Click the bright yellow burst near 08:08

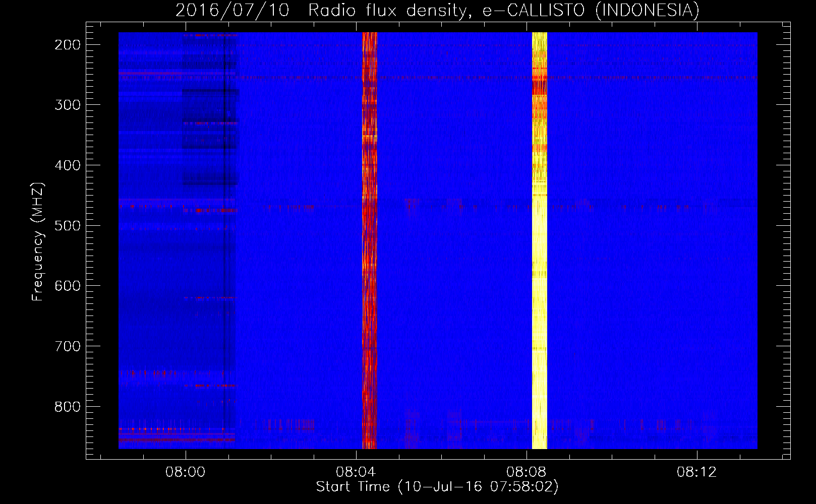[540, 240]
